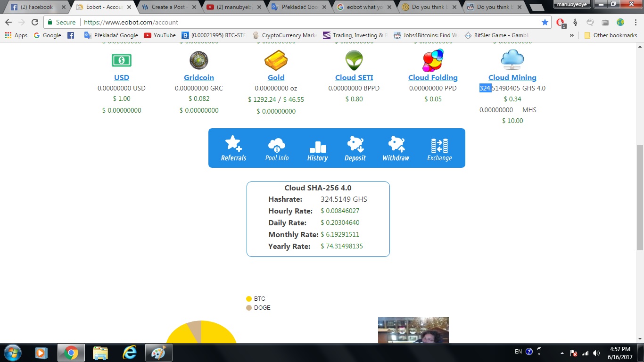Switch to the Facebook browser tab
The image size is (644, 362).
(37, 7)
